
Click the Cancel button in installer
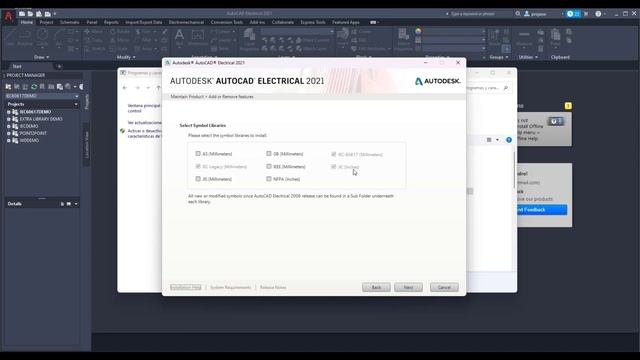point(444,287)
